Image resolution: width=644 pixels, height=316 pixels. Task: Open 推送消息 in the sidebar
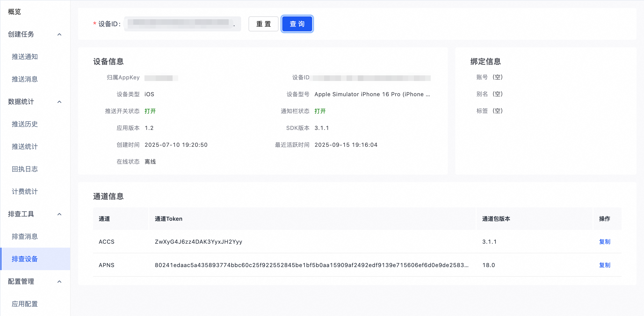(25, 79)
